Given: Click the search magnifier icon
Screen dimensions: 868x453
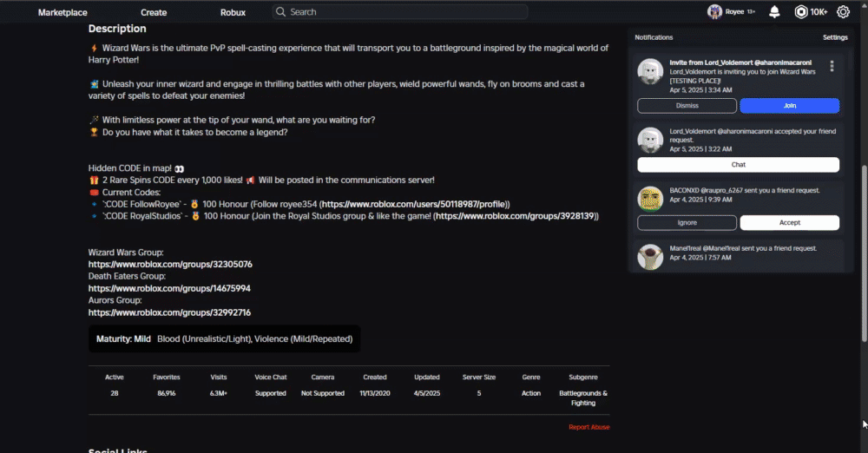Looking at the screenshot, I should tap(280, 11).
